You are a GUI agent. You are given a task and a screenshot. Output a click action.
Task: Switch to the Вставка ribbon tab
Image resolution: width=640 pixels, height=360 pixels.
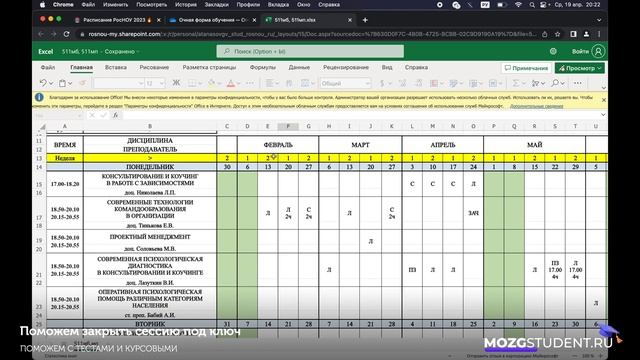tap(116, 67)
